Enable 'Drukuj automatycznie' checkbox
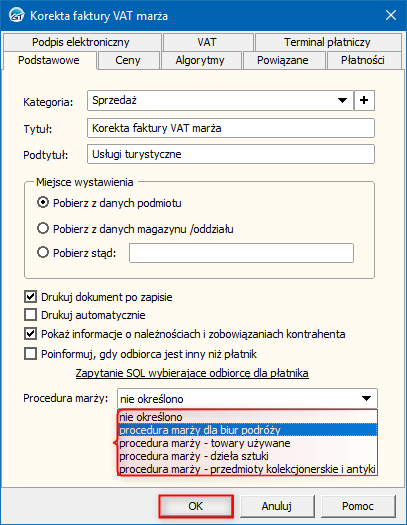The width and height of the screenshot is (407, 525). pyautogui.click(x=30, y=315)
